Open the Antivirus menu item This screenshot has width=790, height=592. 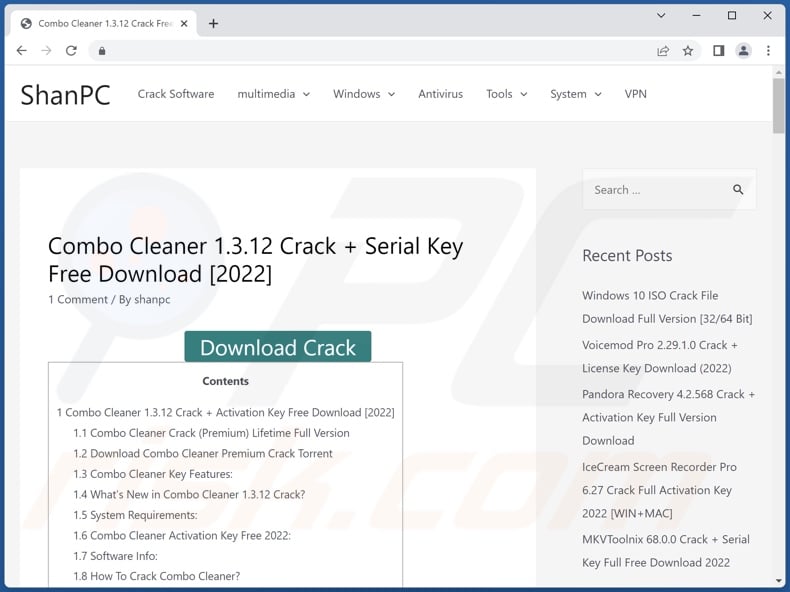(x=440, y=94)
